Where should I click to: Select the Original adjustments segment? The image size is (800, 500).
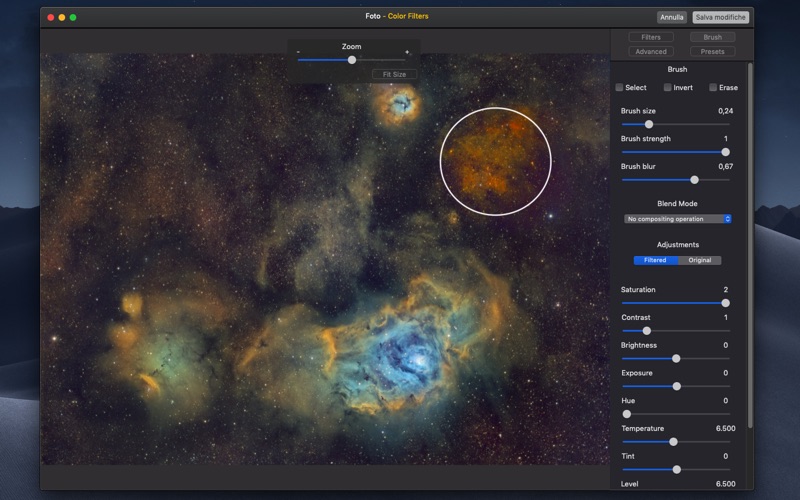pyautogui.click(x=699, y=260)
